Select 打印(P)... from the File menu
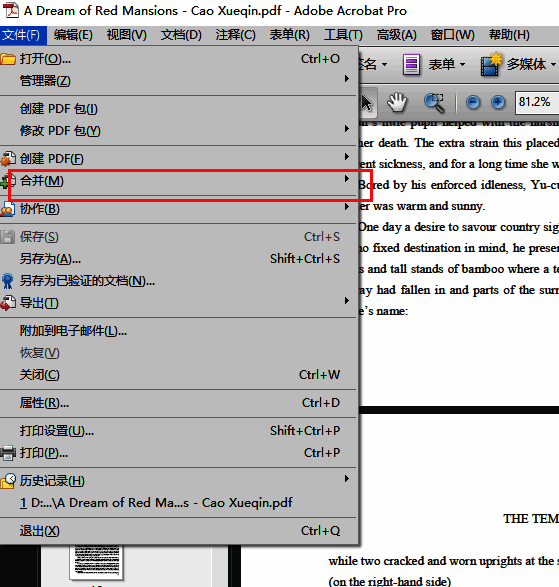 click(x=178, y=453)
